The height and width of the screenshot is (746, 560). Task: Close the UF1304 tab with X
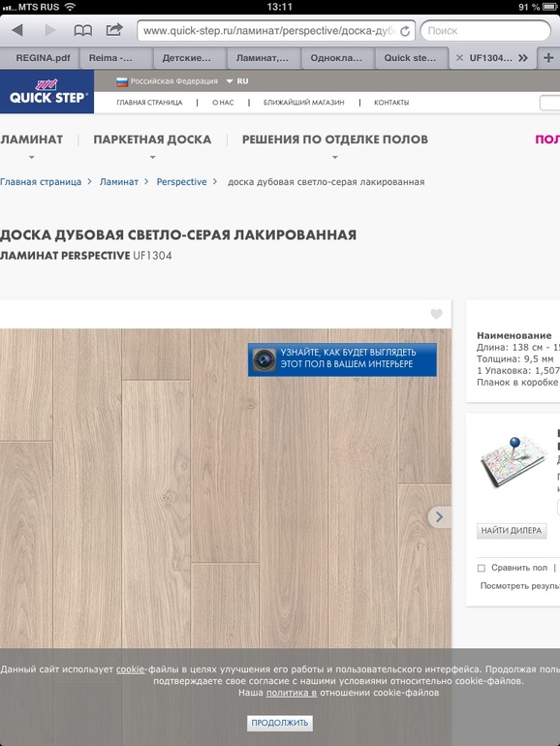pyautogui.click(x=459, y=58)
